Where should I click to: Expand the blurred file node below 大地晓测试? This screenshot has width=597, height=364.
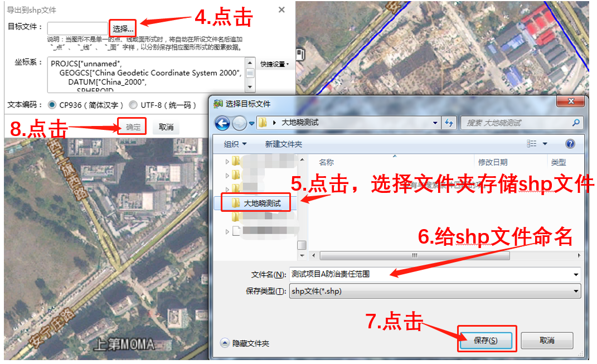pos(227,231)
